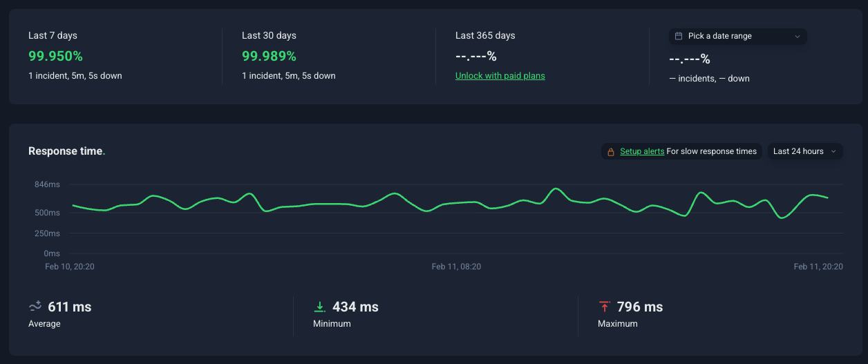Click the orange lock icon beside Setup alerts

(x=611, y=151)
